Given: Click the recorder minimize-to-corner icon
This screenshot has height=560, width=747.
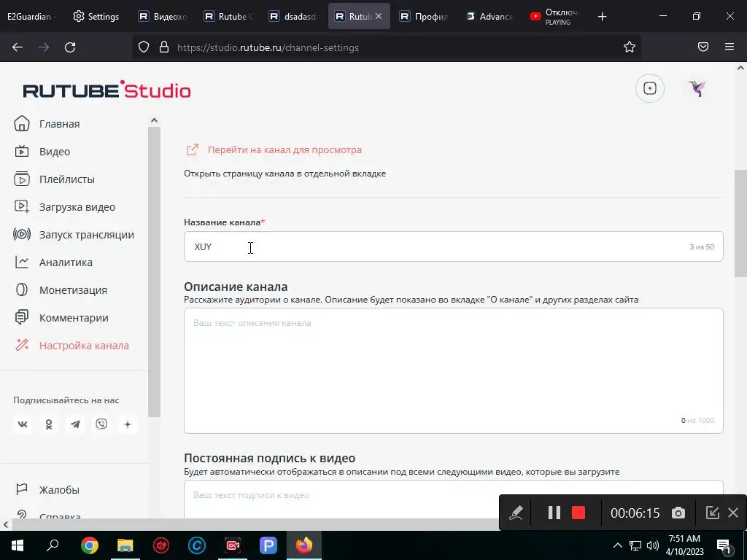Looking at the screenshot, I should (x=712, y=513).
